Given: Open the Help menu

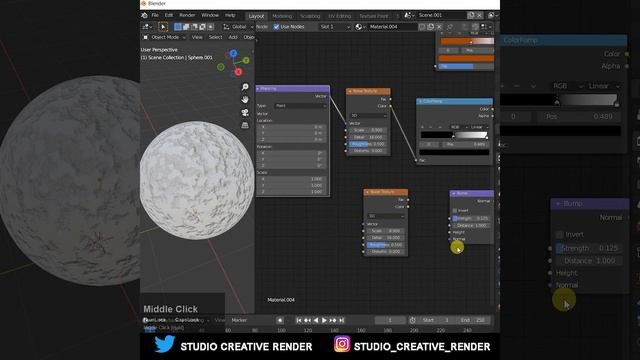Looking at the screenshot, I should click(x=230, y=16).
